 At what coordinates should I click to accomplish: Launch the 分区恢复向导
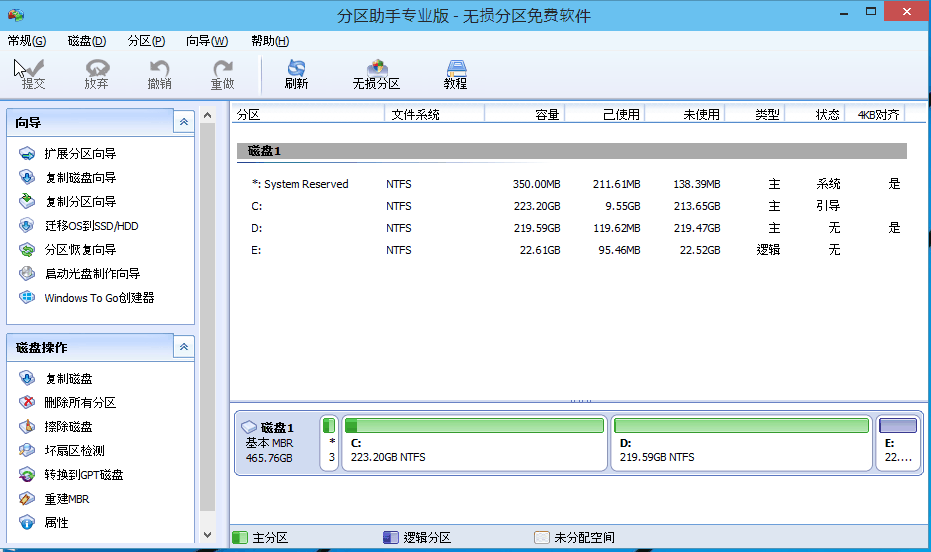68,250
